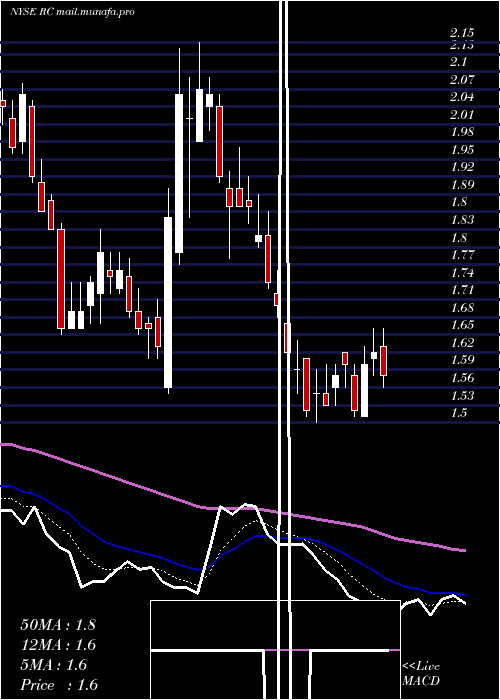Click the 1.53 price axis label
This screenshot has height=700, width=500.
(462, 395)
